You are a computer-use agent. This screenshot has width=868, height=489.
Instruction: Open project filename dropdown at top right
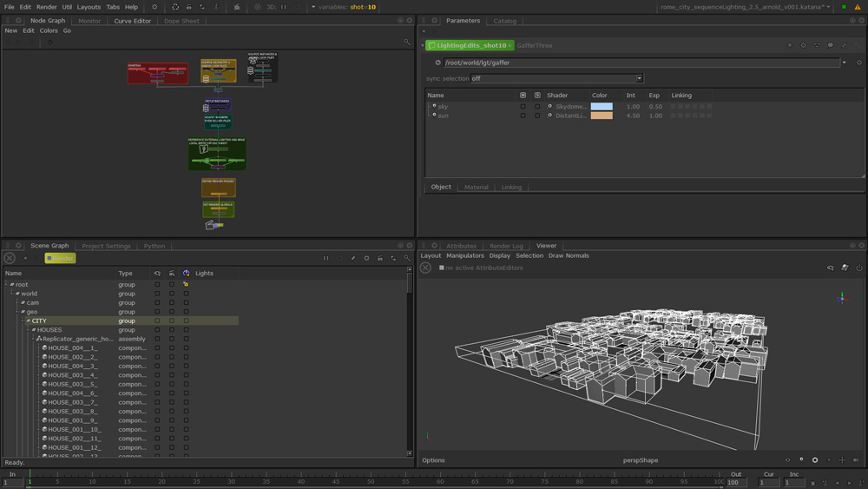pyautogui.click(x=829, y=7)
